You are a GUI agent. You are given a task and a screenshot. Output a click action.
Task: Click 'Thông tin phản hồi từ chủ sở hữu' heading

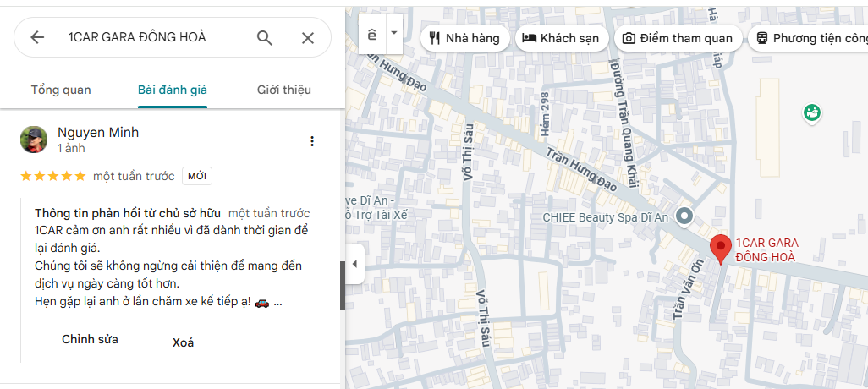click(x=128, y=214)
